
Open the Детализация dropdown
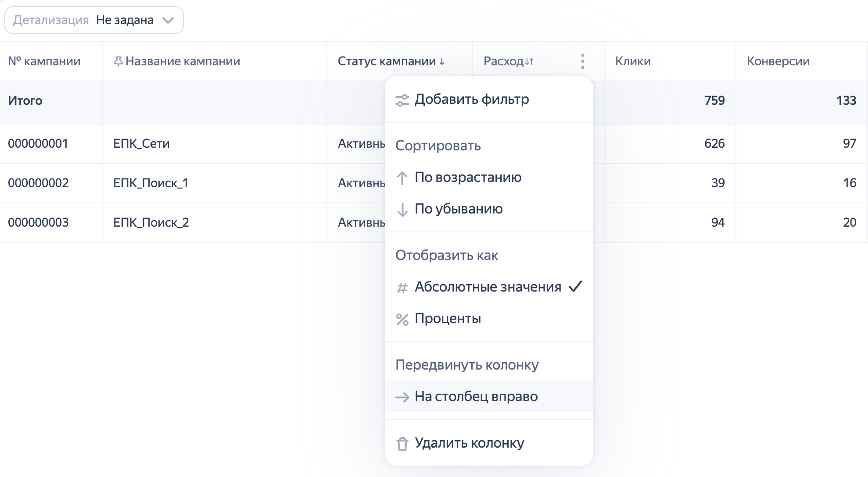(x=94, y=20)
